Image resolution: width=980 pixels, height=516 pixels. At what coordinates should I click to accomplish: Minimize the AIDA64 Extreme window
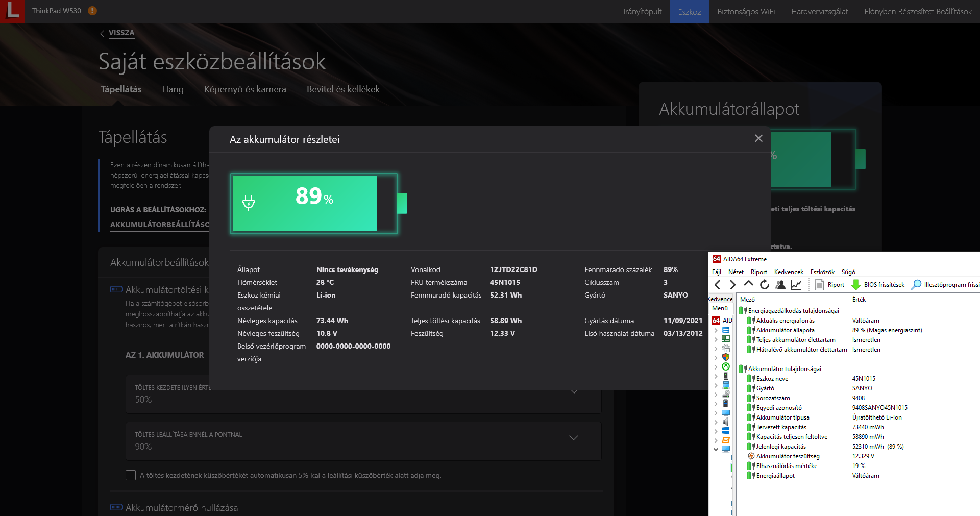coord(964,259)
